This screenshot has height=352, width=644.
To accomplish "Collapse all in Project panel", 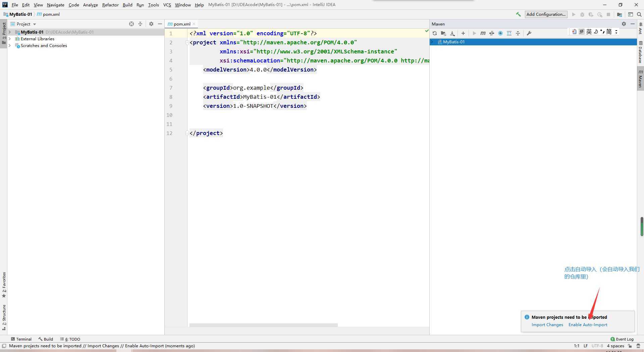I will click(140, 24).
